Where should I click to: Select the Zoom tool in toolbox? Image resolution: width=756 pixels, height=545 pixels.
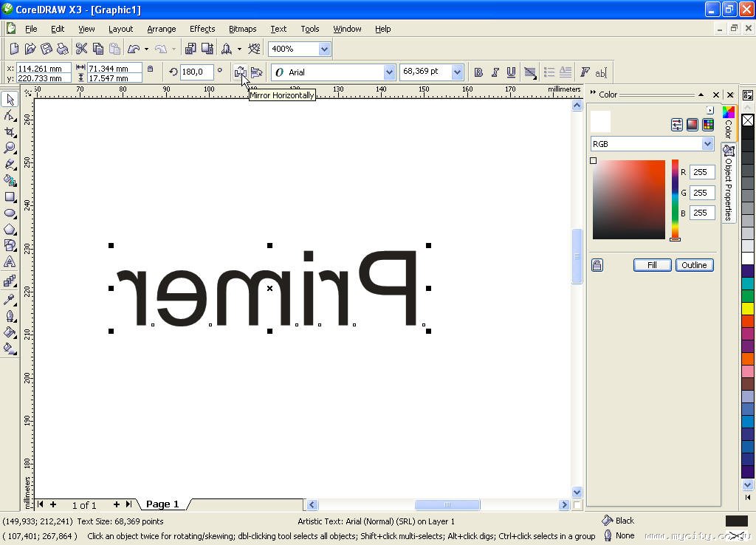[10, 148]
